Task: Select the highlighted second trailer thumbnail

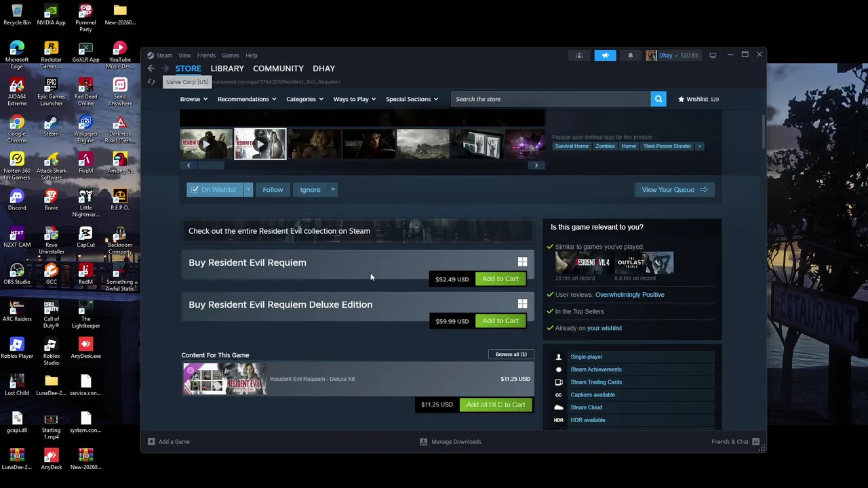Action: tap(260, 144)
